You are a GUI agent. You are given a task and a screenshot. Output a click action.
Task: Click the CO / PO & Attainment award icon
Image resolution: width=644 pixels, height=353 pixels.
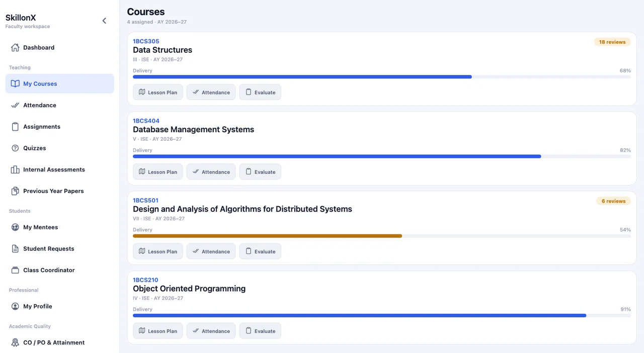(15, 342)
